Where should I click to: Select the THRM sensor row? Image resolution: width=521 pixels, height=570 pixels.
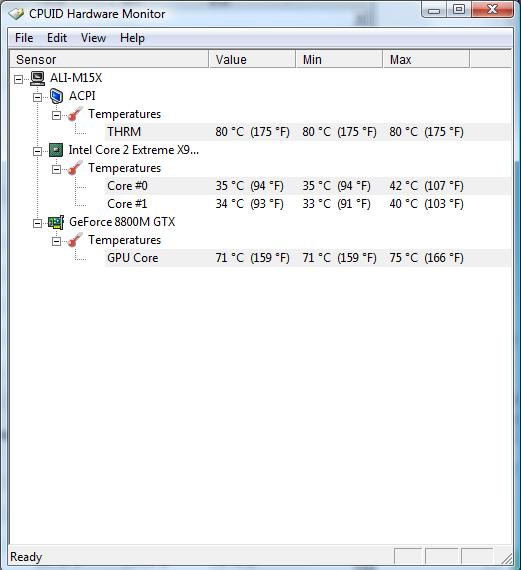(x=308, y=132)
